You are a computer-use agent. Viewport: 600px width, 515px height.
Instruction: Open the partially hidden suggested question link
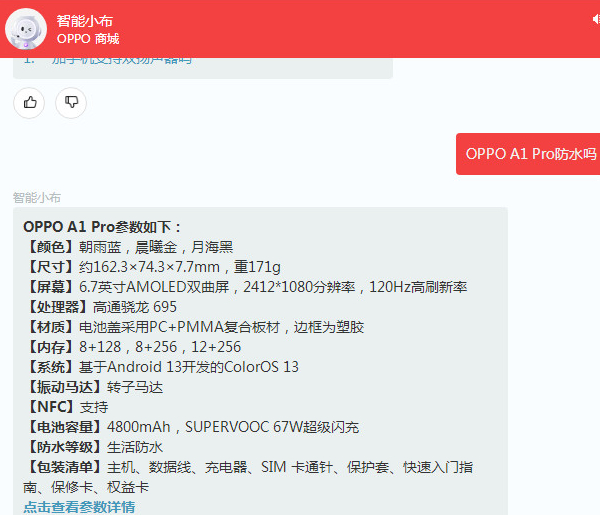point(121,60)
